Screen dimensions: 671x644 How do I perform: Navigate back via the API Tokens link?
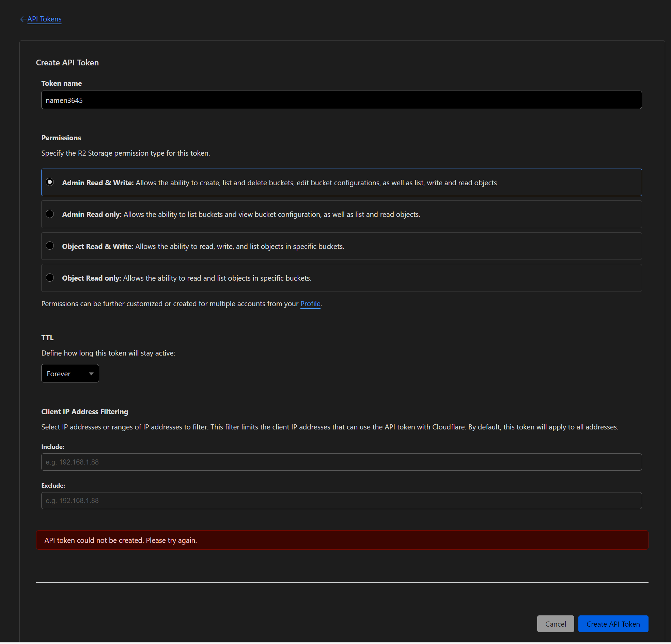coord(45,19)
